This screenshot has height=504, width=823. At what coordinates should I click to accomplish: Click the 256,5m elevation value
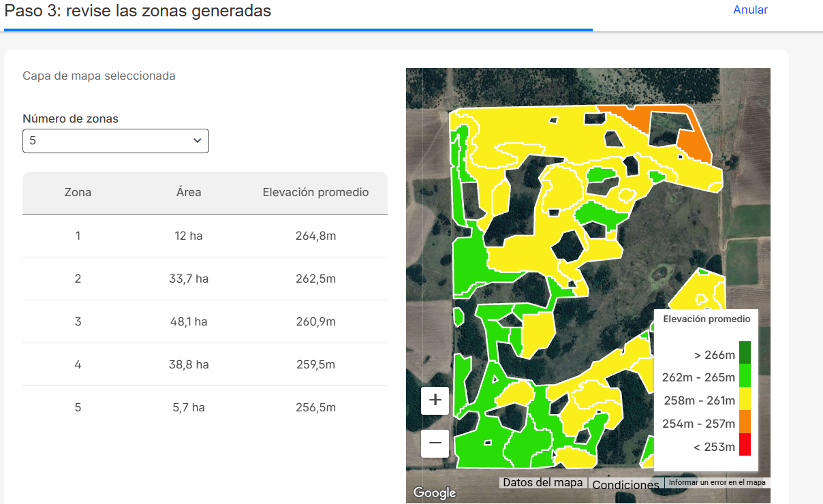click(316, 408)
